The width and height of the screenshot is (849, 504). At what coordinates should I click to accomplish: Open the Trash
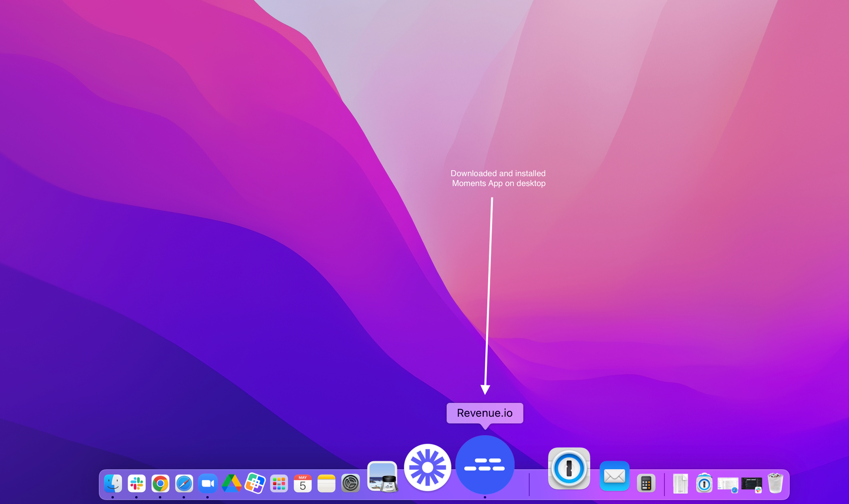click(x=775, y=484)
